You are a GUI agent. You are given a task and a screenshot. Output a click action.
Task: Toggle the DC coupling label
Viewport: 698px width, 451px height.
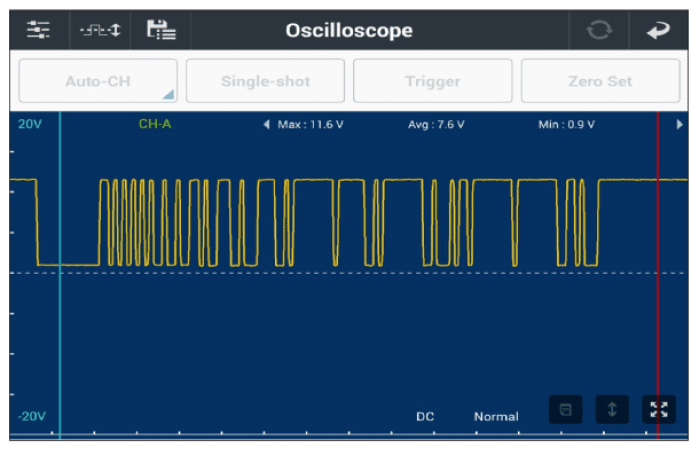click(426, 416)
